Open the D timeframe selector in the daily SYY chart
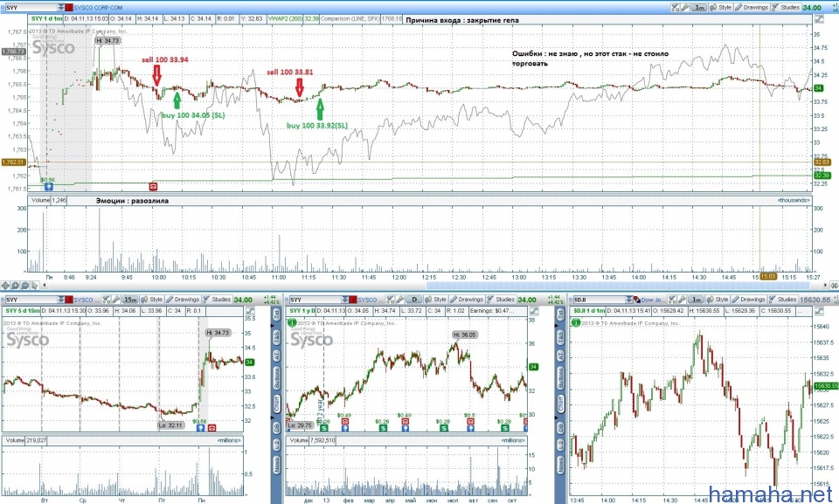The height and width of the screenshot is (504, 839). click(414, 300)
